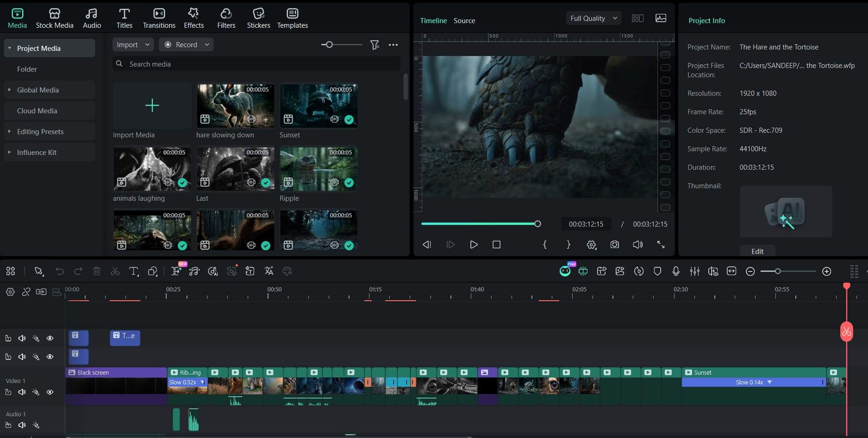The image size is (868, 438).
Task: Open the Render preview settings gear dropdown
Action: pos(592,245)
